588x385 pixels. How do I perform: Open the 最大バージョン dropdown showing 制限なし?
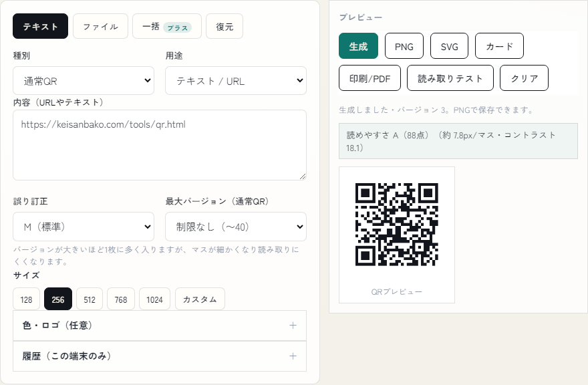tap(236, 227)
